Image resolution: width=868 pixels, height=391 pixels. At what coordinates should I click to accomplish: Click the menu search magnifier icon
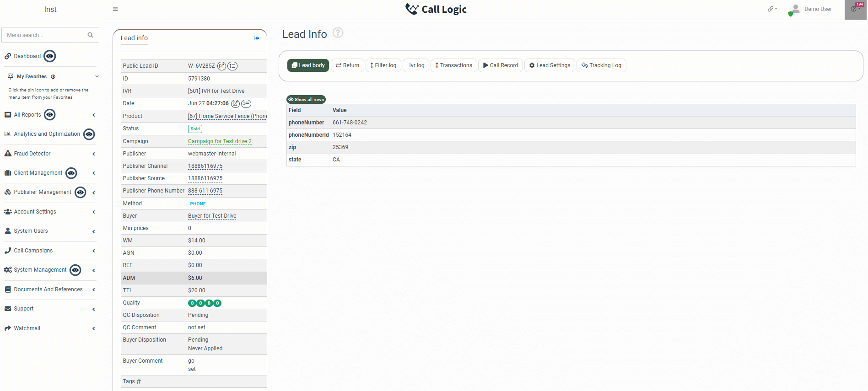[90, 35]
